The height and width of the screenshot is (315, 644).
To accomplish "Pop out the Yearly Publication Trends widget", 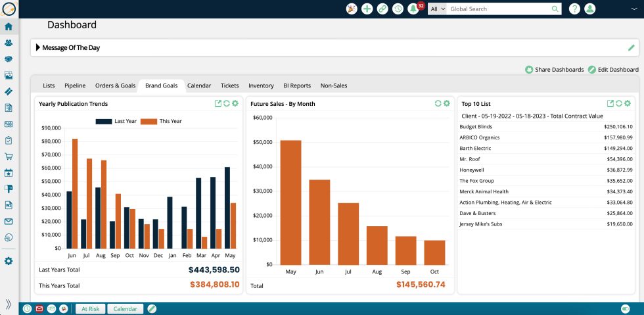I will coord(218,103).
